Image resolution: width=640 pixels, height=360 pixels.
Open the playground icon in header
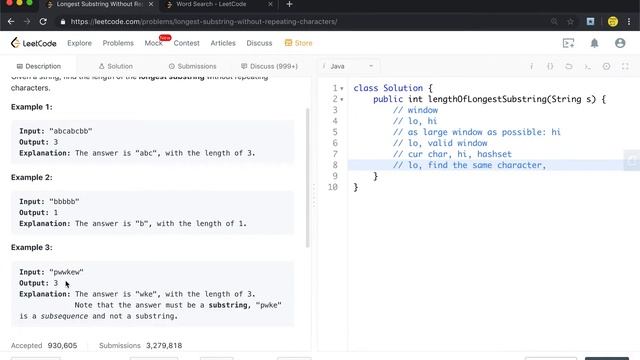568,43
